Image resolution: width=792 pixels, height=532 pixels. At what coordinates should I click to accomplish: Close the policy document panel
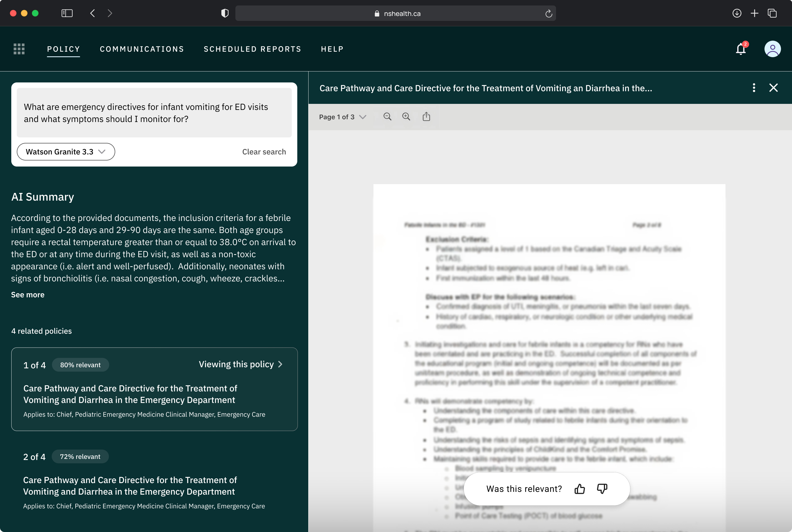coord(773,88)
